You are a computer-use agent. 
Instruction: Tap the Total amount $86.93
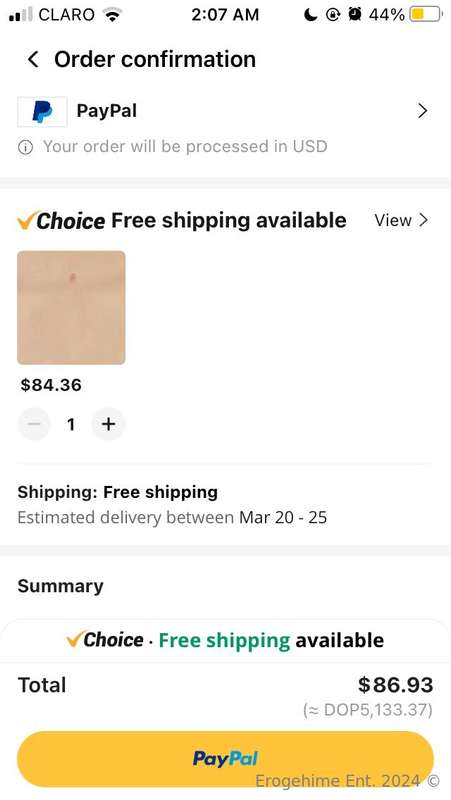tap(395, 685)
